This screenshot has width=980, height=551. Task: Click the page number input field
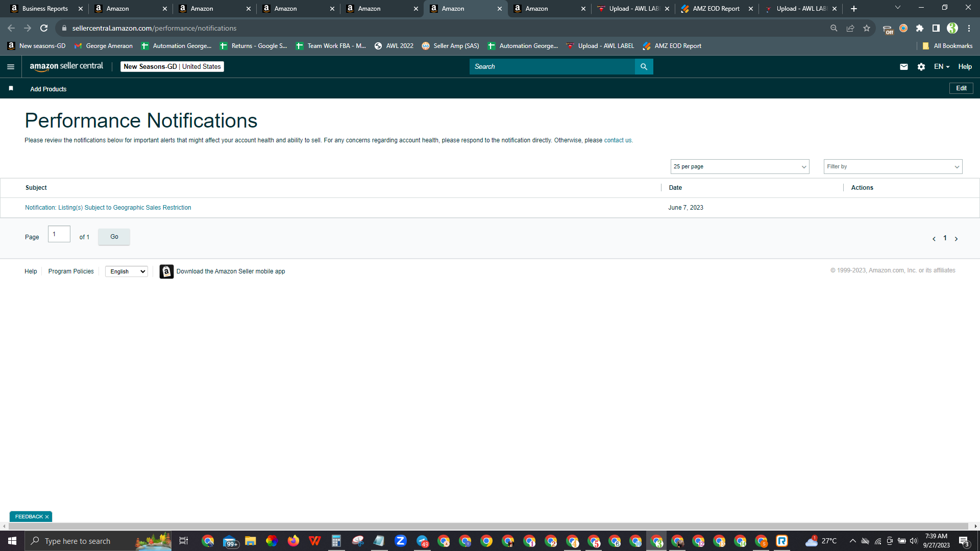click(x=59, y=234)
